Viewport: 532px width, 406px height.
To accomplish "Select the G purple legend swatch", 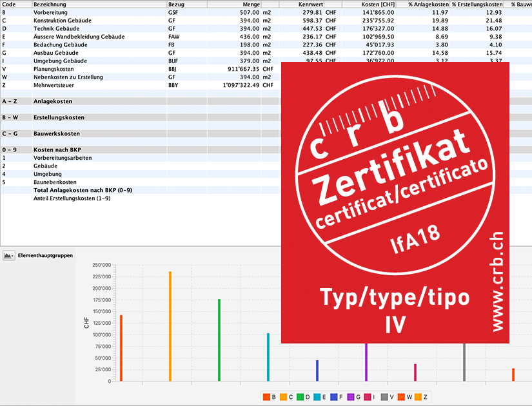I will [351, 397].
